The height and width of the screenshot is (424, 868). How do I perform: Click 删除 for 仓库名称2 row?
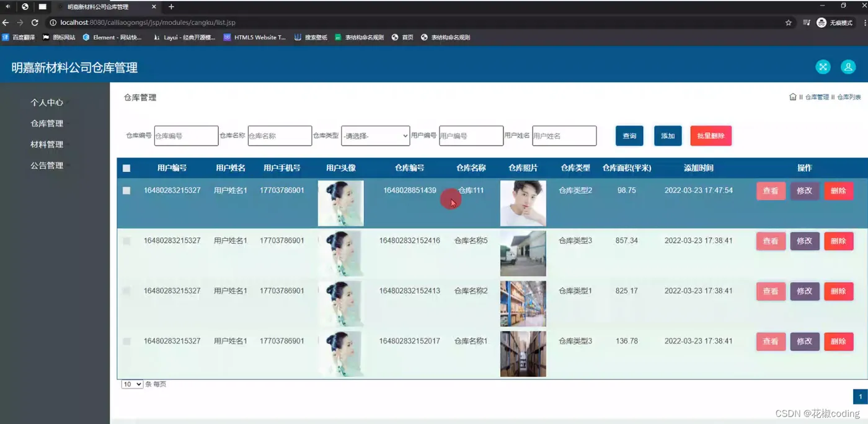click(x=838, y=291)
